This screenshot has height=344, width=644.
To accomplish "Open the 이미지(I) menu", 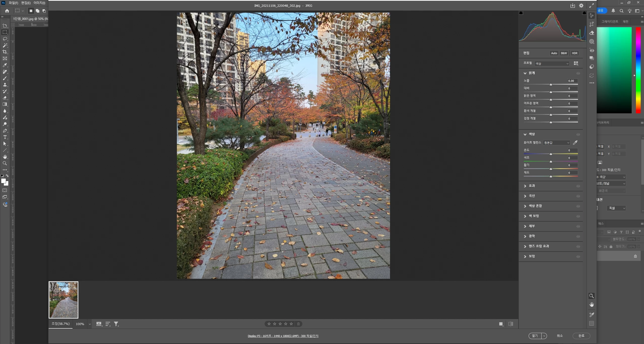I will [x=39, y=3].
